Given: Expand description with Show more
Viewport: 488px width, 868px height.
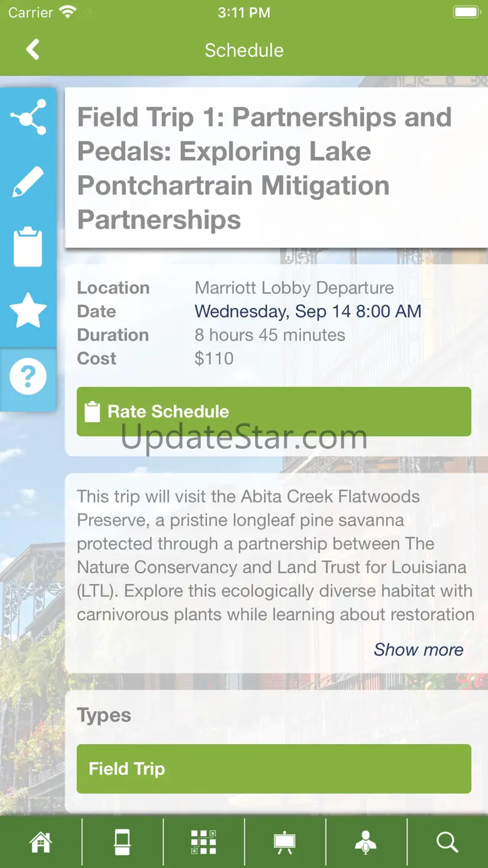Looking at the screenshot, I should (419, 650).
